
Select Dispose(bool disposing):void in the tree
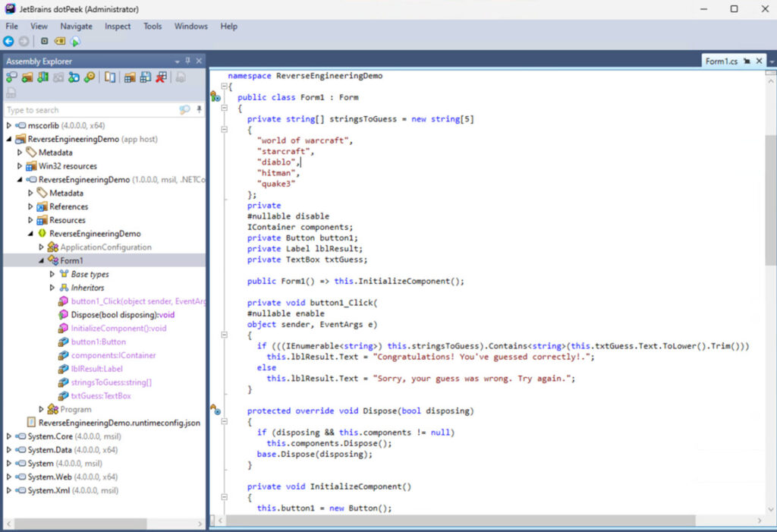122,314
